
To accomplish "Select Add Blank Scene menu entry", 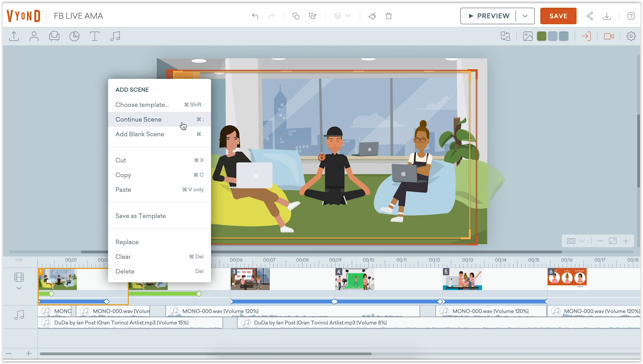I will click(x=140, y=134).
